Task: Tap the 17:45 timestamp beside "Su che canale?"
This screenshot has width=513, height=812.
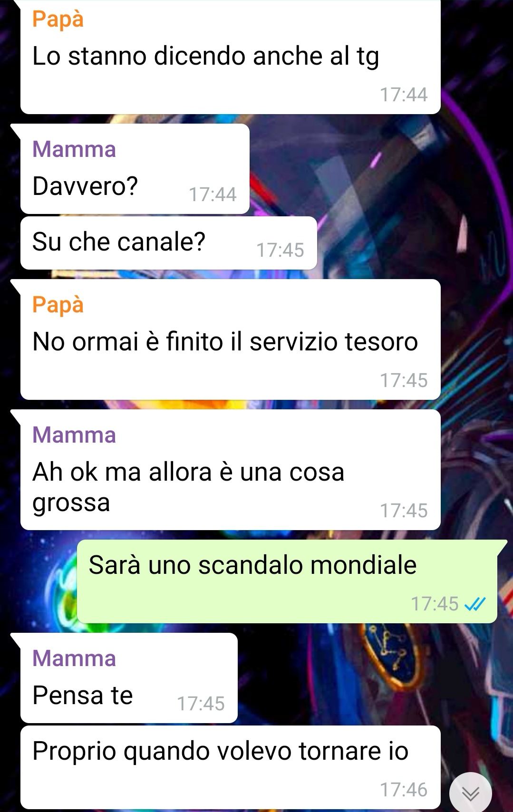Action: click(280, 250)
